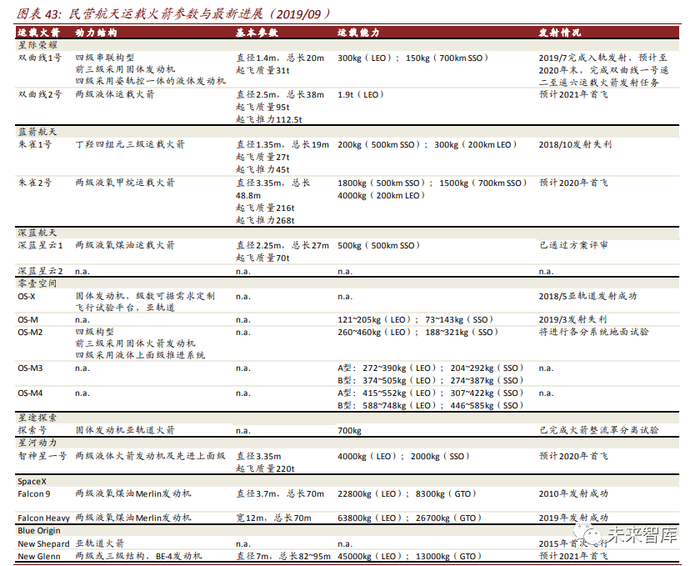The height and width of the screenshot is (566, 700).
Task: Click the 动力结构 column header
Action: click(96, 33)
